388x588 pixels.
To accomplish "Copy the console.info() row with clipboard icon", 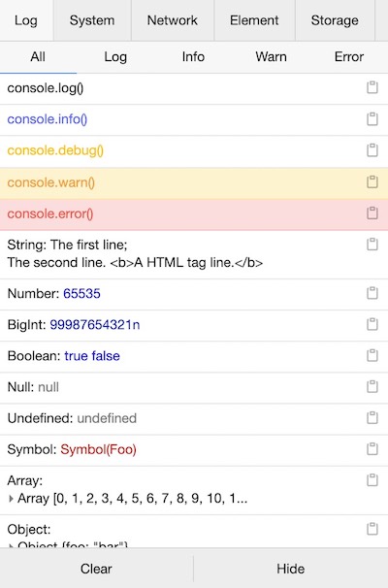I will coord(372,119).
